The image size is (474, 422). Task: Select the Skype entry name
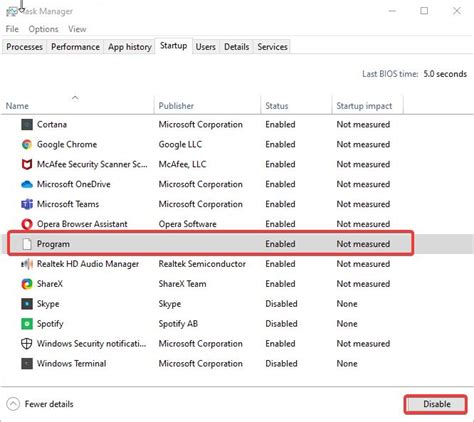click(48, 304)
